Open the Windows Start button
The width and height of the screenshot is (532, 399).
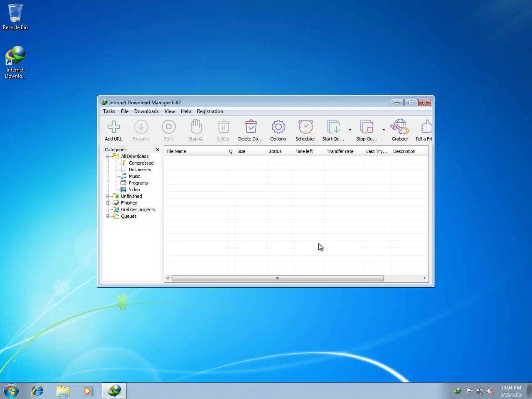pos(11,391)
